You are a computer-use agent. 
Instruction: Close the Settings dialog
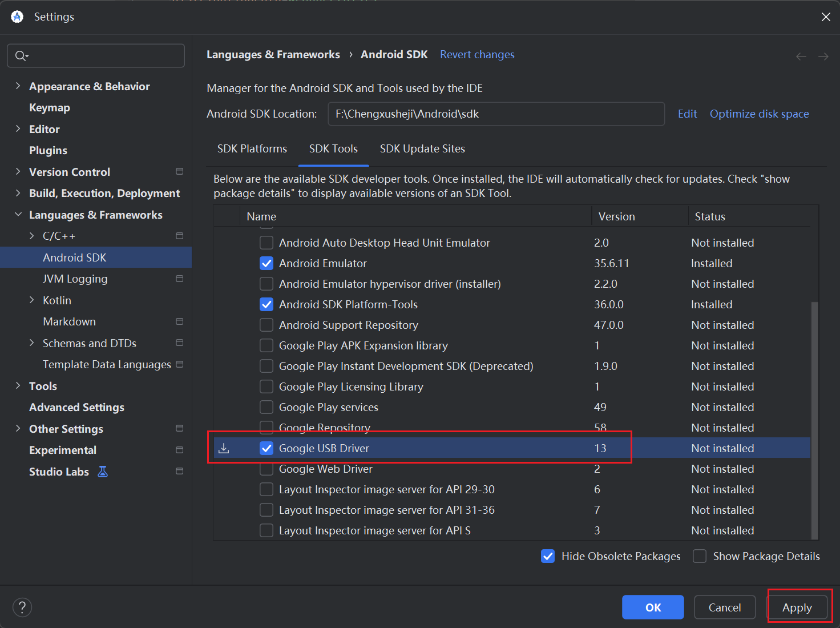(826, 17)
